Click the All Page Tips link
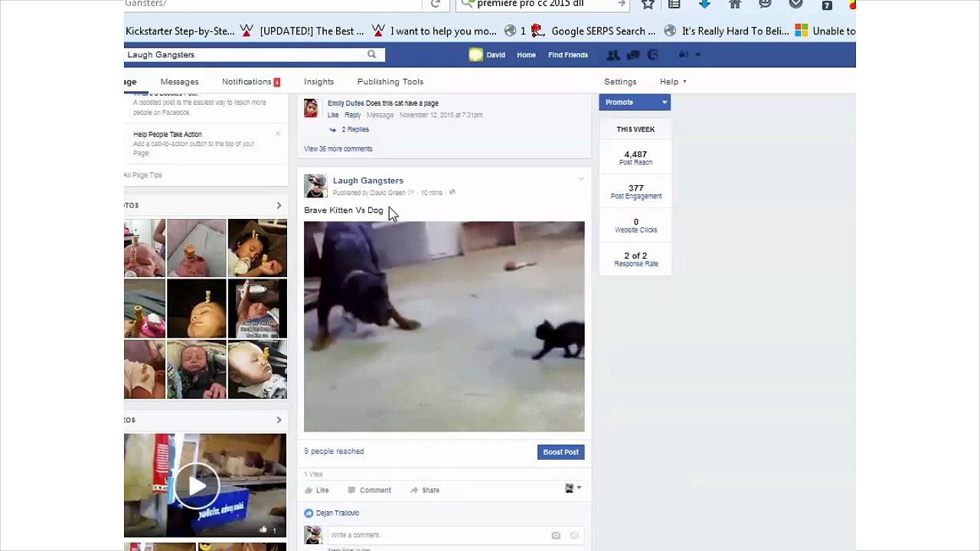Image resolution: width=980 pixels, height=551 pixels. 143,175
